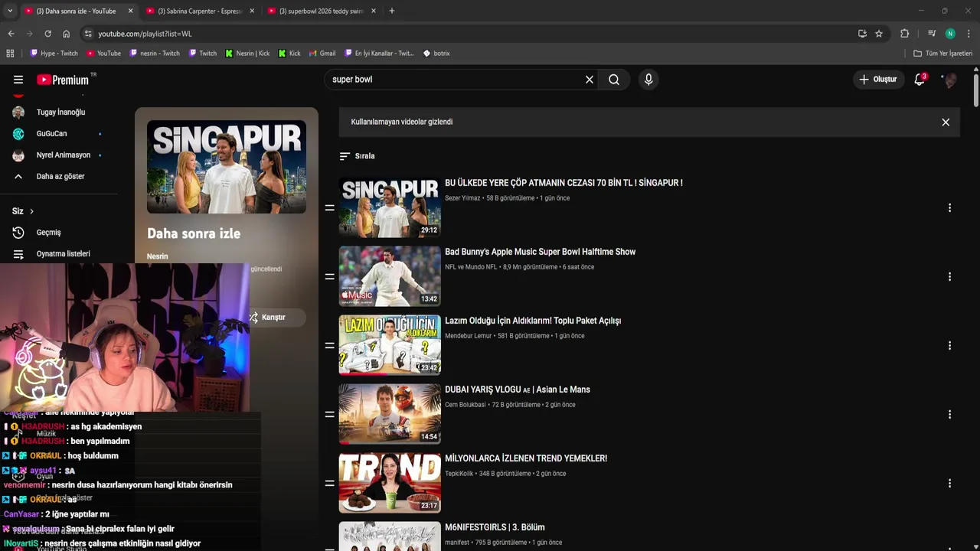Image resolution: width=980 pixels, height=551 pixels.
Task: Clear the super bowl search text
Action: [590, 80]
